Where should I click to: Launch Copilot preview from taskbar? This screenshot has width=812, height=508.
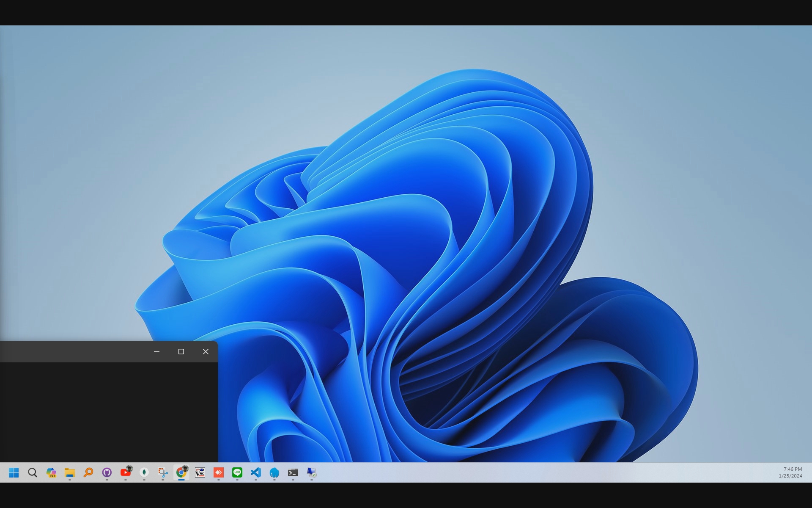[51, 472]
